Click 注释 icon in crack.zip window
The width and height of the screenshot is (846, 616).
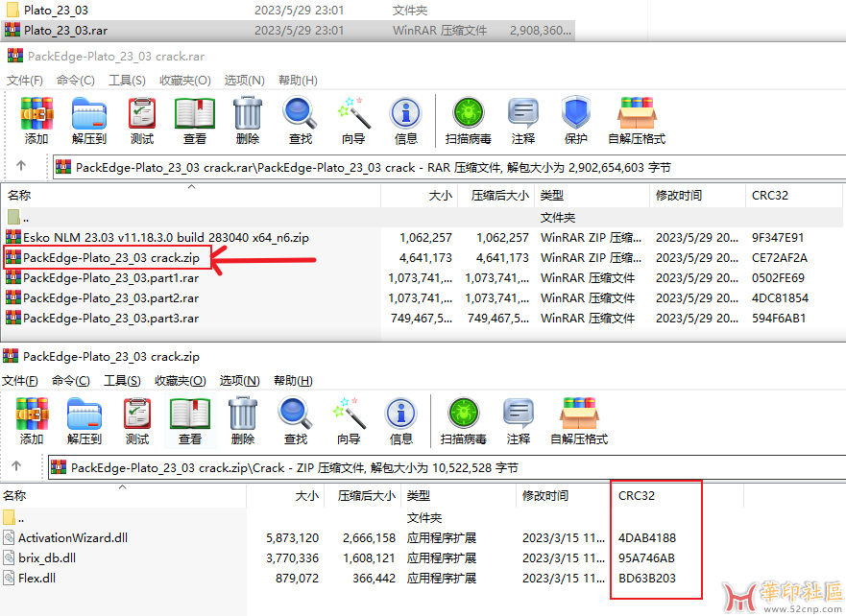(x=518, y=414)
